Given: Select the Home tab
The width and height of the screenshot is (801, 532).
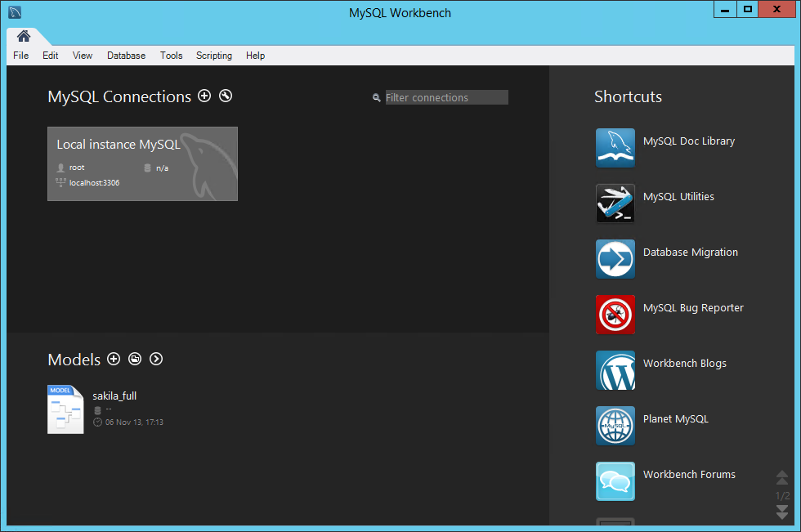Looking at the screenshot, I should (24, 36).
